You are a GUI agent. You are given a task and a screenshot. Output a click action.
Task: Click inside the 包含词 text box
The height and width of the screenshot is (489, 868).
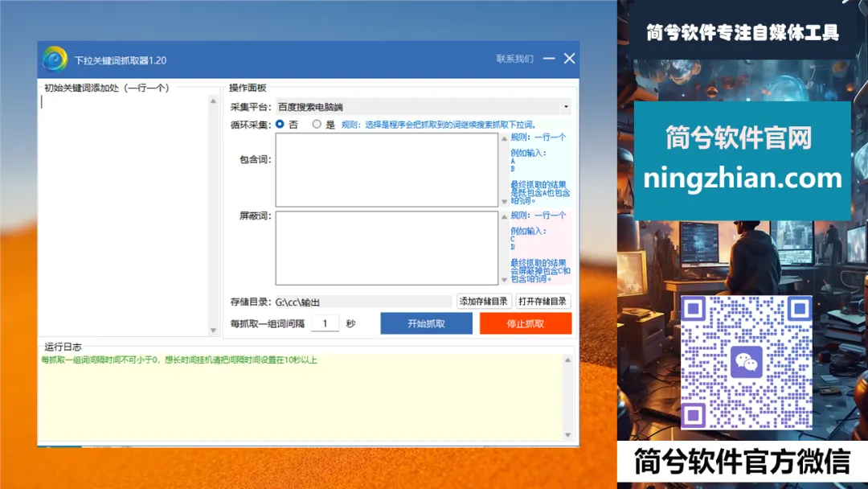[x=387, y=170]
